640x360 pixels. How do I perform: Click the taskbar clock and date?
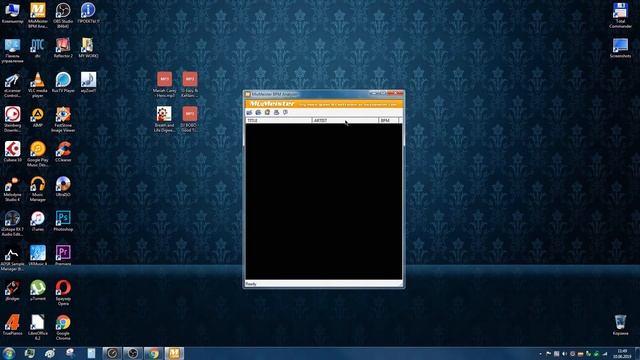click(622, 353)
